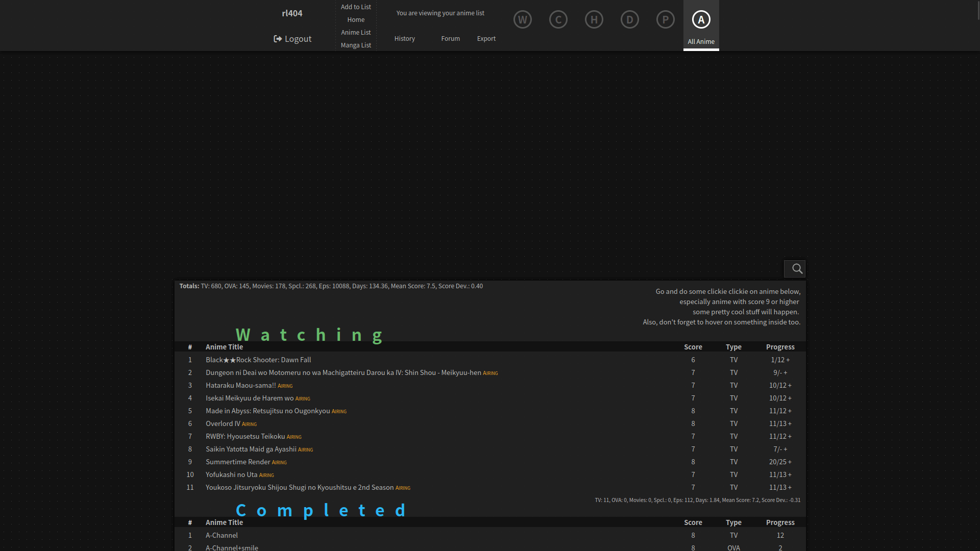Image resolution: width=980 pixels, height=551 pixels.
Task: Go to Manga List menu item
Action: coord(356,45)
